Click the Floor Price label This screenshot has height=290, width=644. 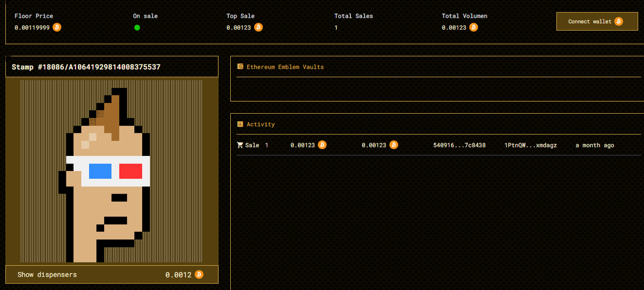click(34, 16)
